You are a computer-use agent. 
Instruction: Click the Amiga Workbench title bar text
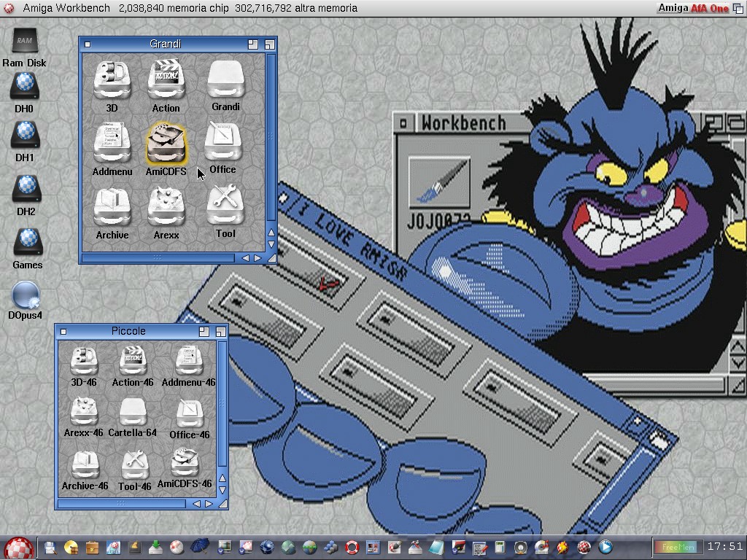point(66,8)
